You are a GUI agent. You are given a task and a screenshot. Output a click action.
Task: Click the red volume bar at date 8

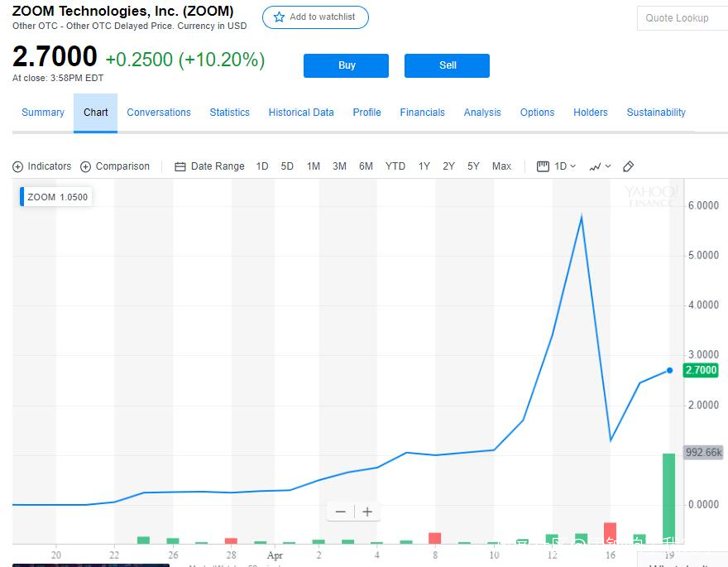[x=434, y=538]
